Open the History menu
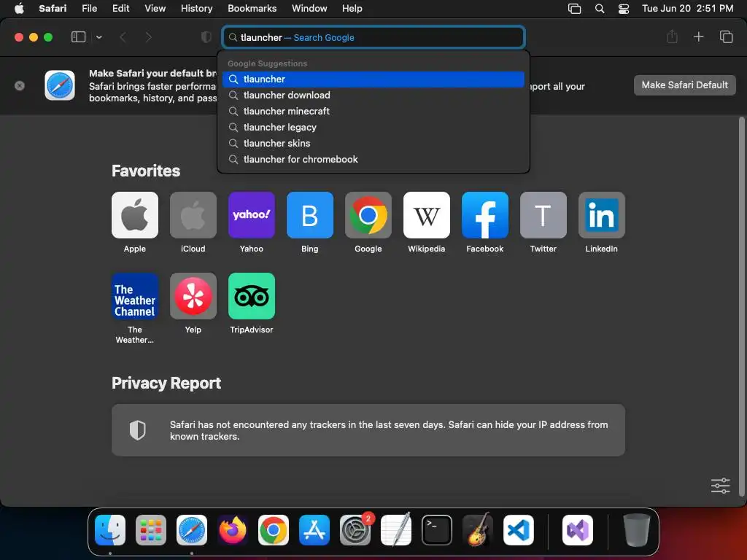The height and width of the screenshot is (560, 747). point(196,8)
